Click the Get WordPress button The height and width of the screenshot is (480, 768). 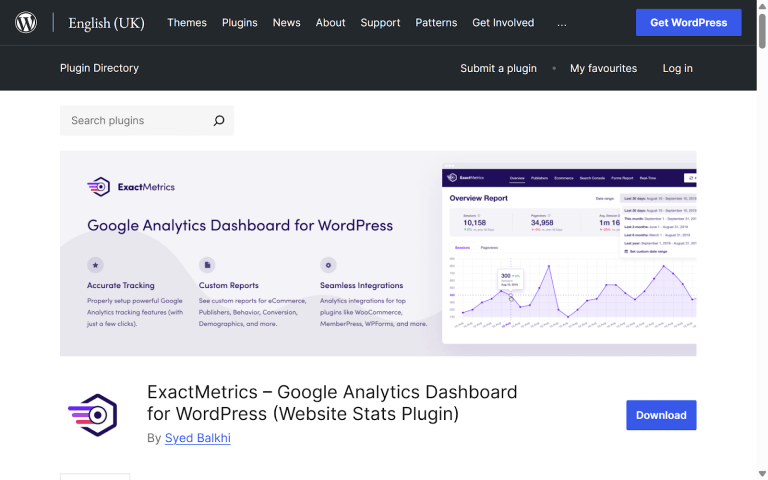tap(688, 23)
